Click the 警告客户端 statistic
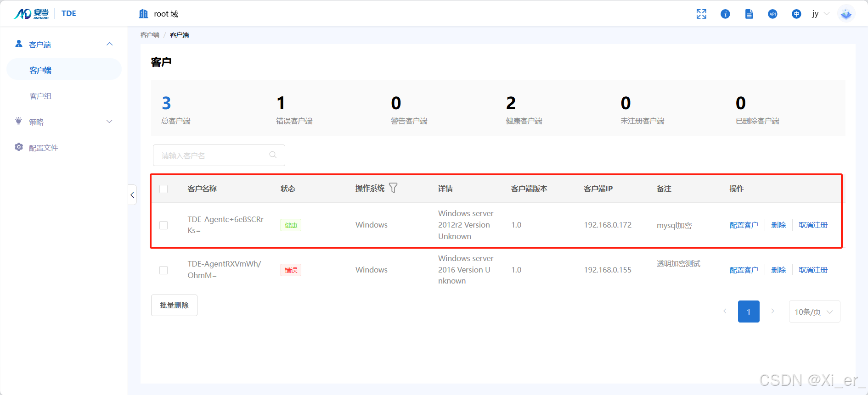The width and height of the screenshot is (868, 395). click(x=409, y=110)
